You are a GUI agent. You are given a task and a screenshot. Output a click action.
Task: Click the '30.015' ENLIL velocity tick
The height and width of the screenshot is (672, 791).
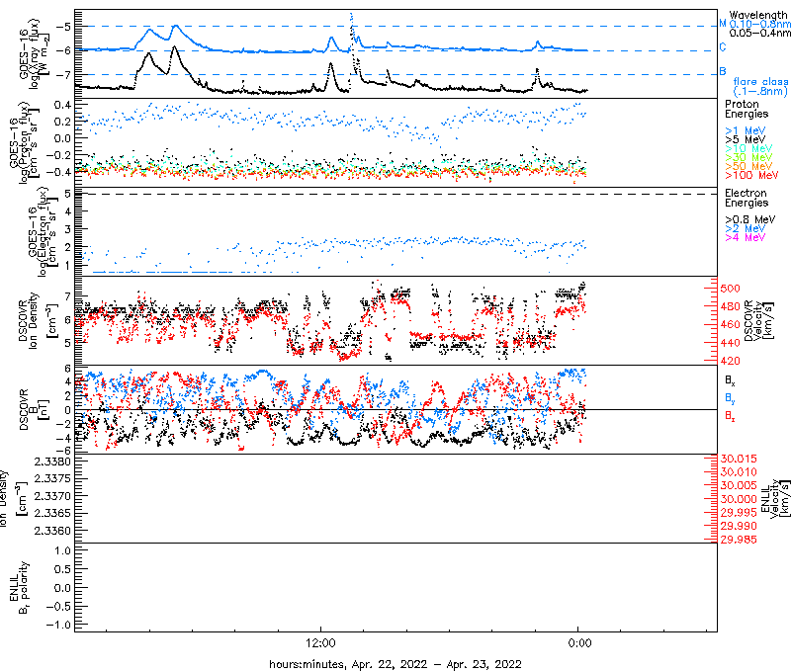click(x=739, y=459)
